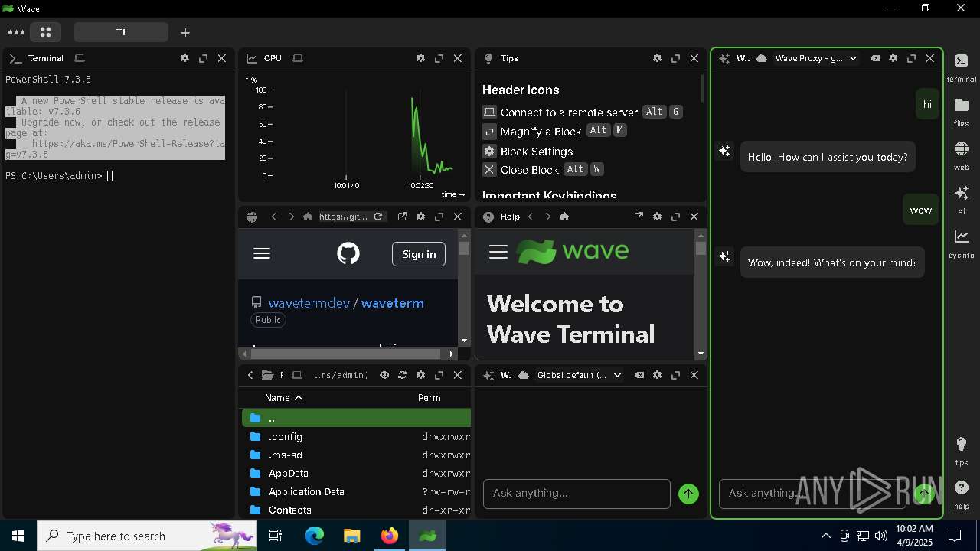Viewport: 980px width, 551px height.
Task: Open the tips widget in the sidebar
Action: (x=961, y=451)
